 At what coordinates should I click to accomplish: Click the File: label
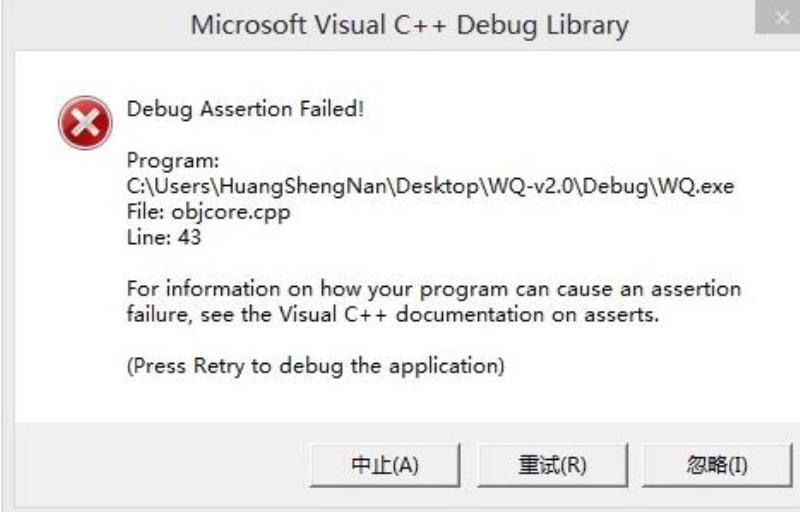145,212
